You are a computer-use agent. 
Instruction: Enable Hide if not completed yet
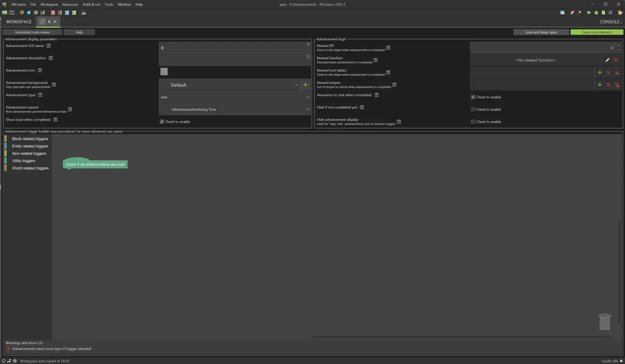[x=473, y=109]
